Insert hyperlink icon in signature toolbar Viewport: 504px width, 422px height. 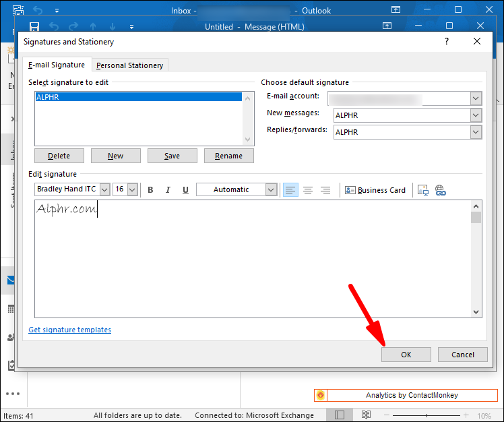(441, 190)
